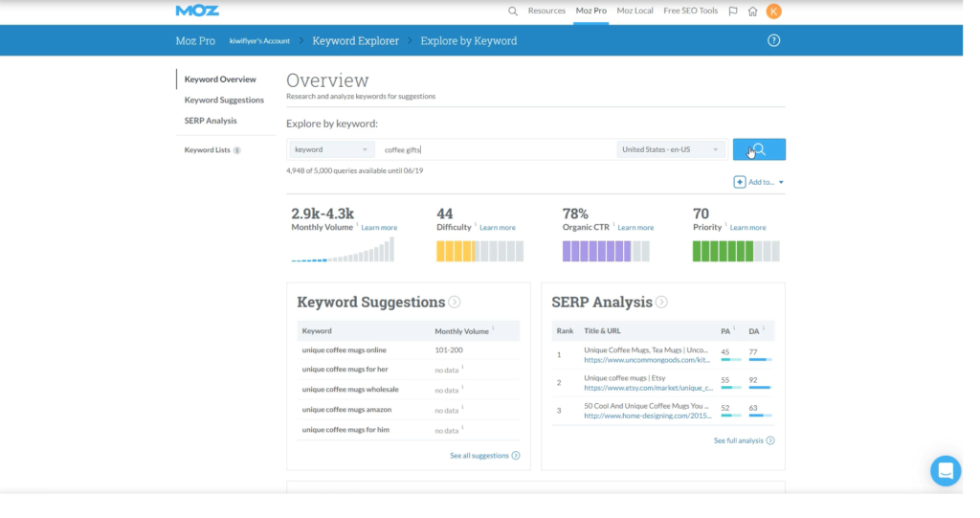Open the SERP Analysis arrow icon
Screen dimensions: 980x518
[x=661, y=303]
